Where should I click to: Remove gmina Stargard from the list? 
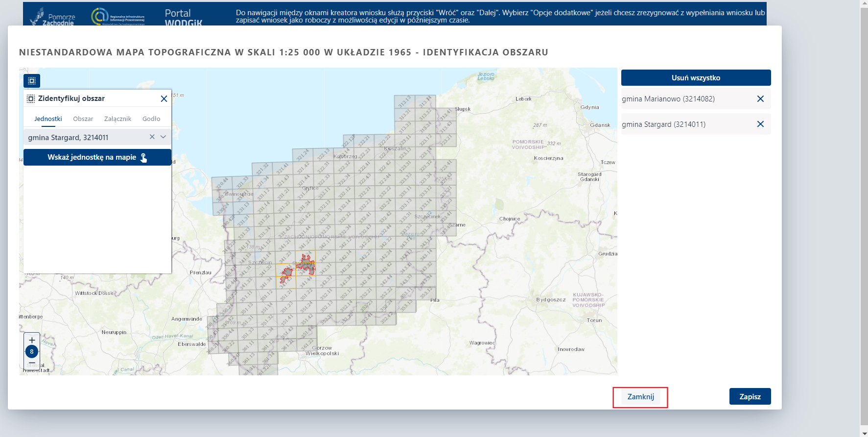pos(760,124)
